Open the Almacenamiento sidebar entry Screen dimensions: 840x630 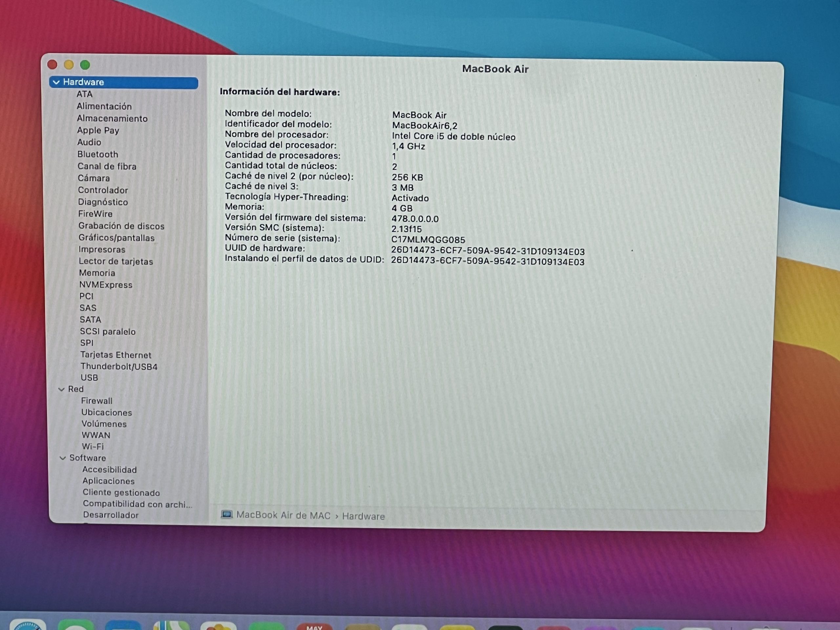(x=112, y=118)
